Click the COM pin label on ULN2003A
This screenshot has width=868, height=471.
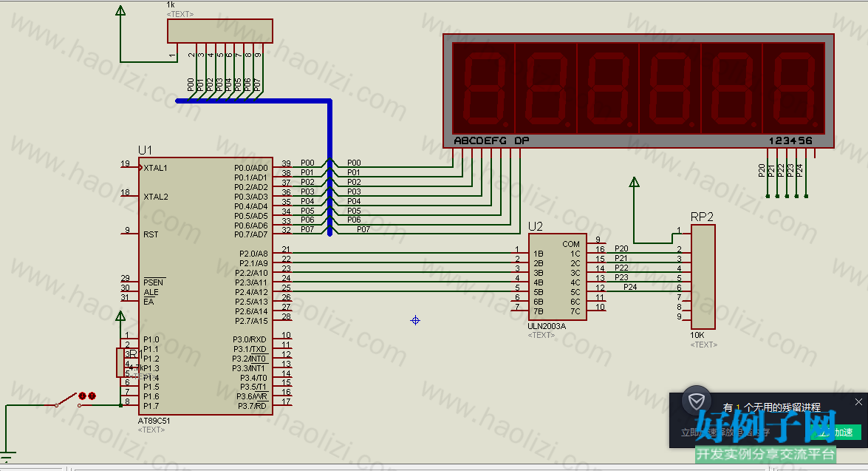tap(571, 244)
